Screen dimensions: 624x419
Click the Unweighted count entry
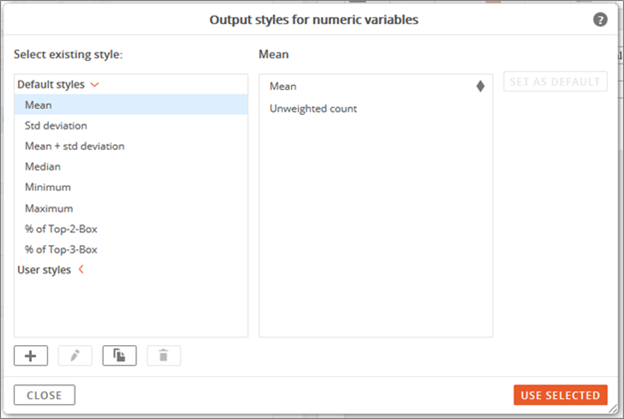point(313,109)
